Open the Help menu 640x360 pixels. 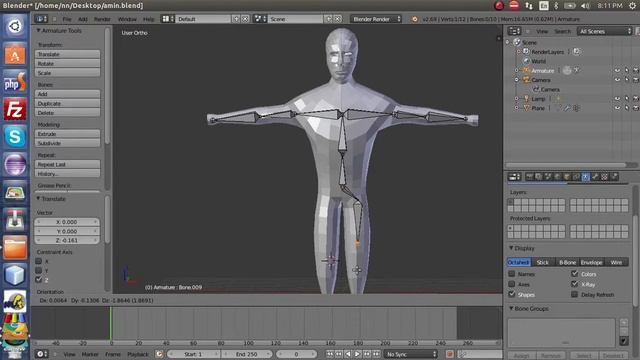(149, 19)
